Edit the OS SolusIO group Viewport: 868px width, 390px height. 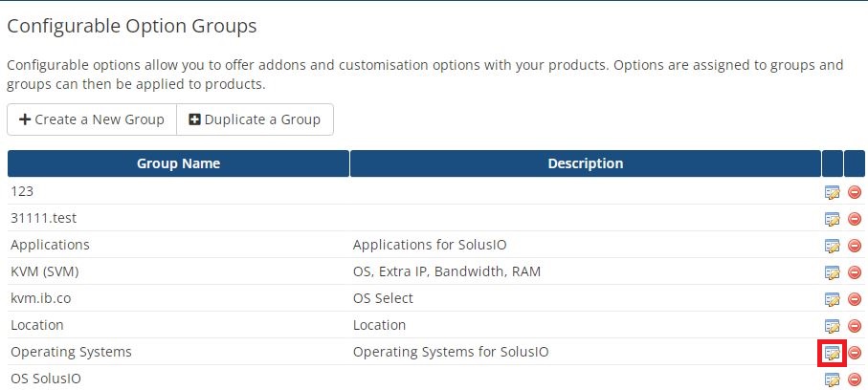(833, 379)
